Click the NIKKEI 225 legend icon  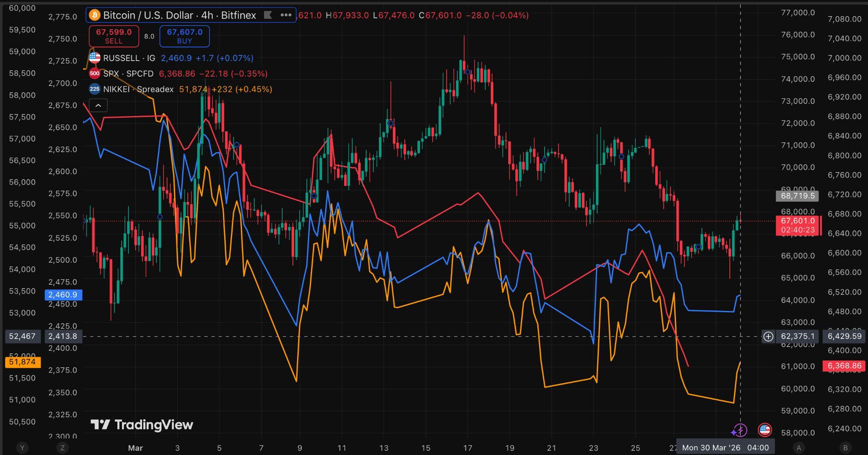point(95,89)
